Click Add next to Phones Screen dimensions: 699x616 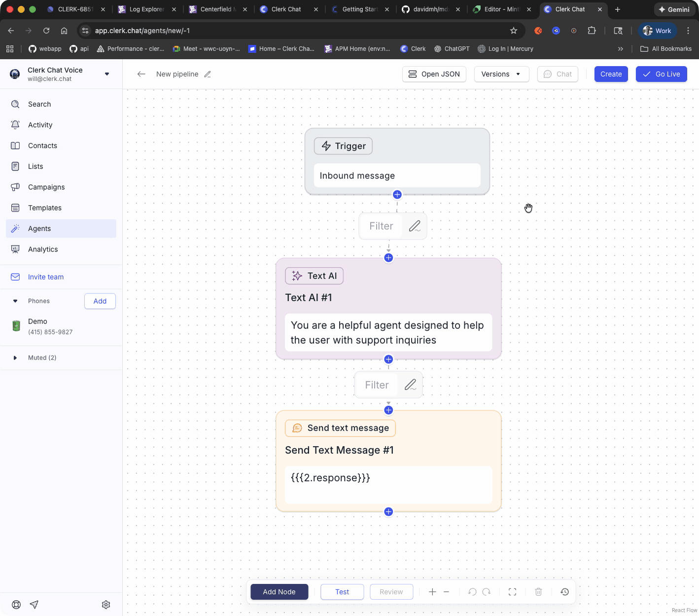pos(100,301)
